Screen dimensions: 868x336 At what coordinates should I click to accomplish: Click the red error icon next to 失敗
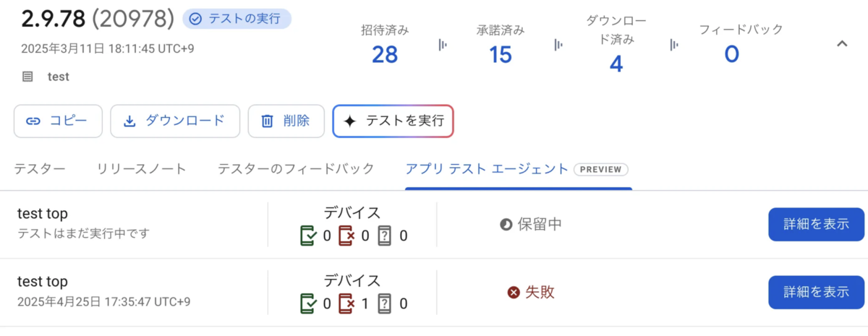click(x=514, y=293)
